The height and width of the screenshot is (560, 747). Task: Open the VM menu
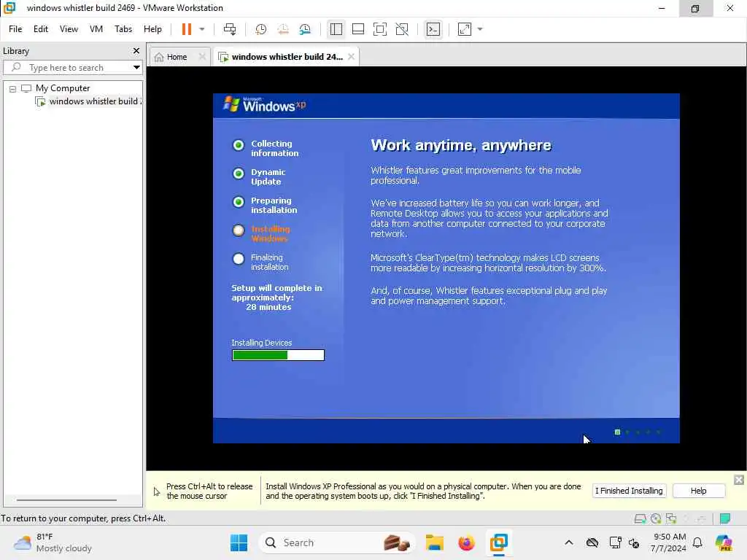click(x=96, y=29)
